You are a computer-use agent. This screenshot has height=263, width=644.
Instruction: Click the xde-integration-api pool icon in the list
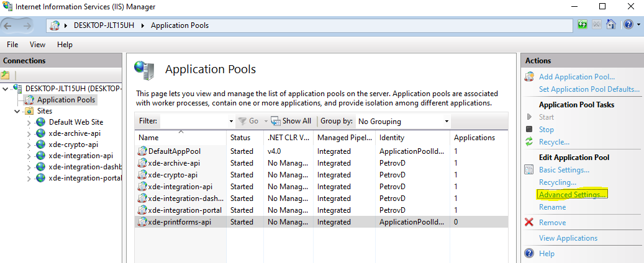coord(142,187)
